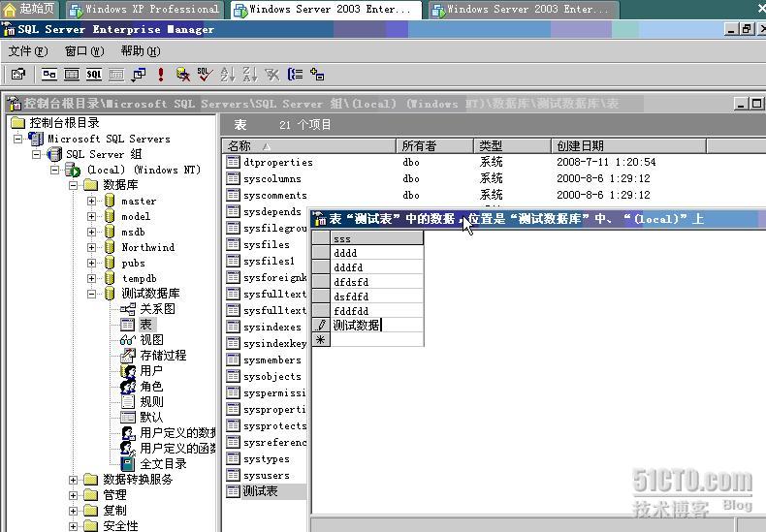766x532 pixels.
Task: Open the 窗口(W) menu
Action: click(84, 50)
